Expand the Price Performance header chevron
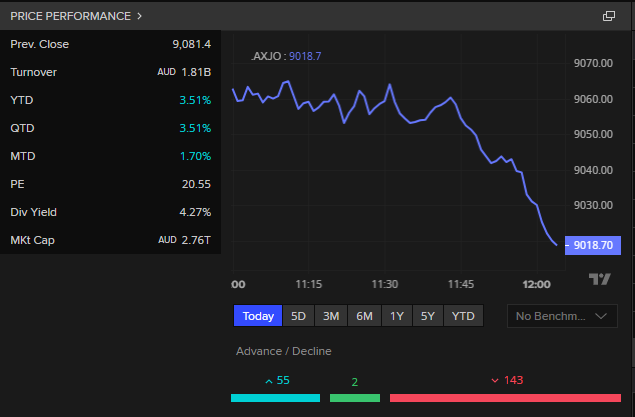Viewport: 635px width, 417px height. (x=139, y=16)
